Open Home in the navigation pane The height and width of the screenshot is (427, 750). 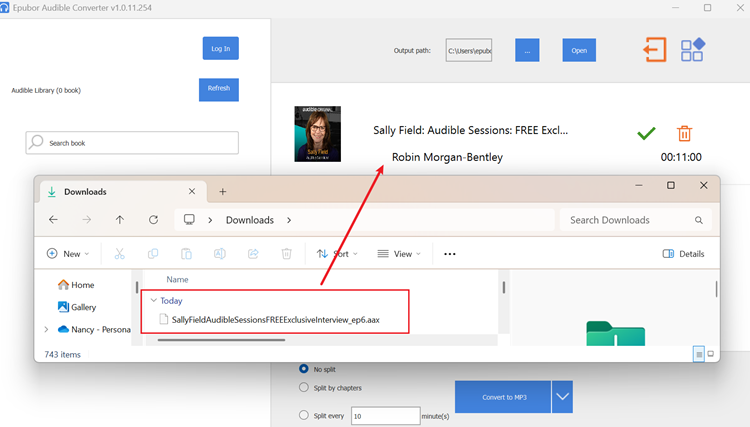coord(76,285)
